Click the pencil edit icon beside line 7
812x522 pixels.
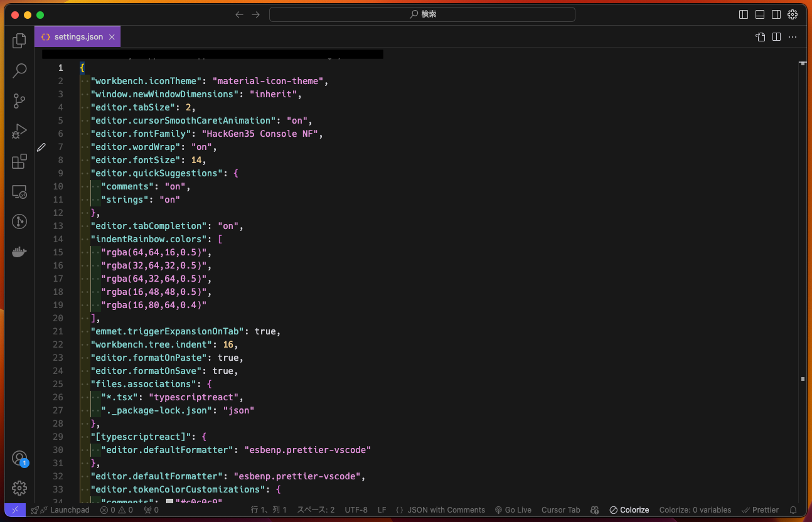pyautogui.click(x=41, y=147)
